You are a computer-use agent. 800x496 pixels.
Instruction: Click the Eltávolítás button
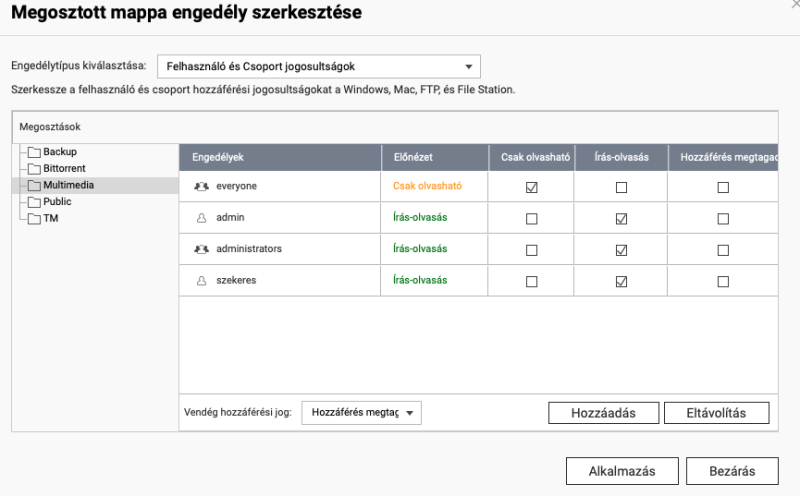coord(716,413)
